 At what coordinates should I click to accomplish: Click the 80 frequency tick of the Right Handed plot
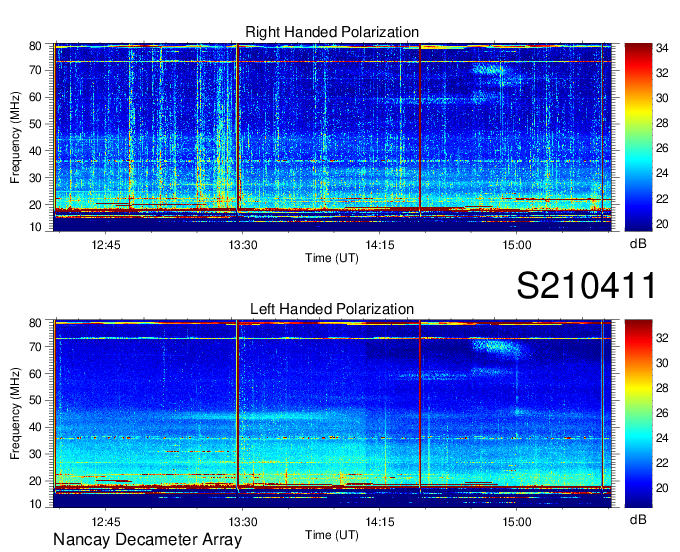pos(35,46)
